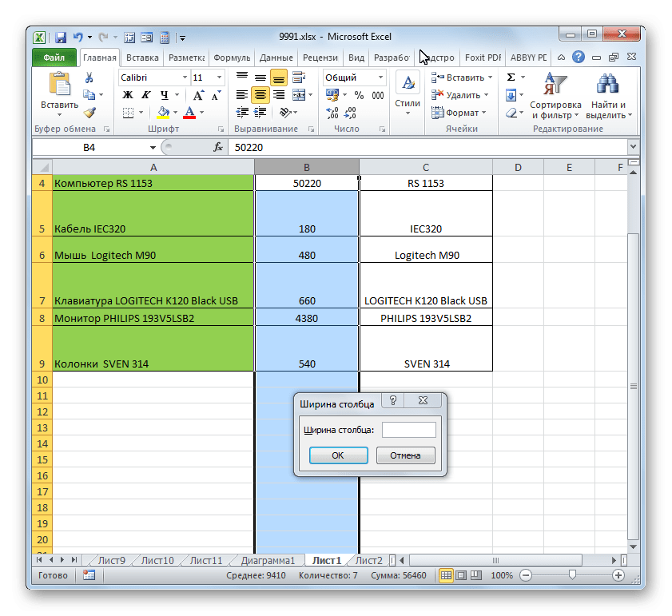Click the AutoSum sigma icon
672x616 pixels.
point(511,77)
